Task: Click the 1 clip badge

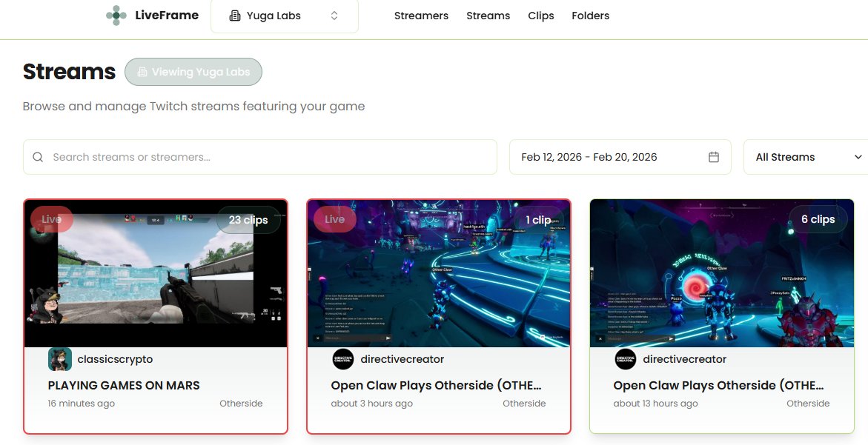Action: (x=538, y=220)
